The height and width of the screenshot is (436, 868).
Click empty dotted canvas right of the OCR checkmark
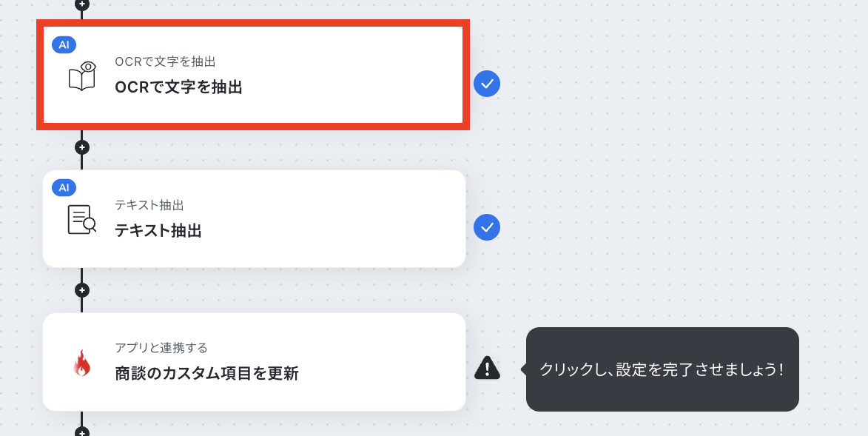(666, 84)
